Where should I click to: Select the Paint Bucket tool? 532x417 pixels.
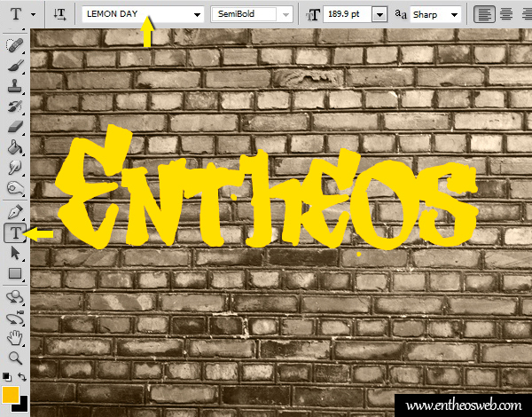pos(14,147)
